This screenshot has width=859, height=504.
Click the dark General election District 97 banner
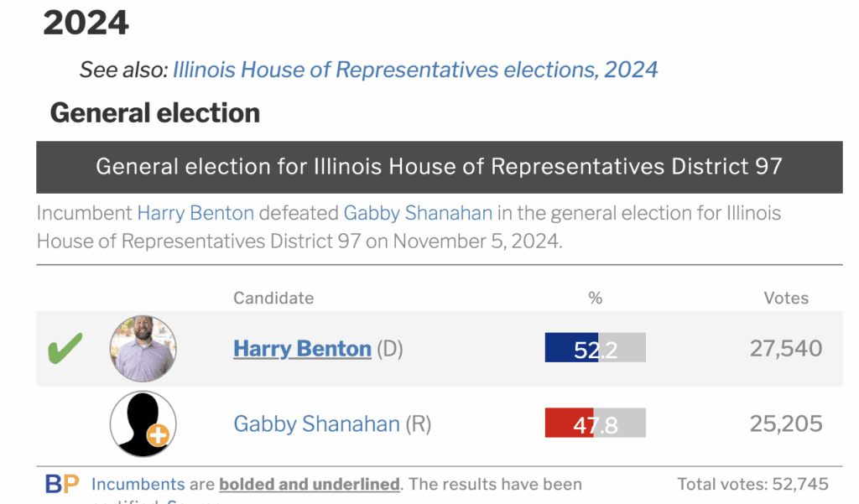pos(439,166)
